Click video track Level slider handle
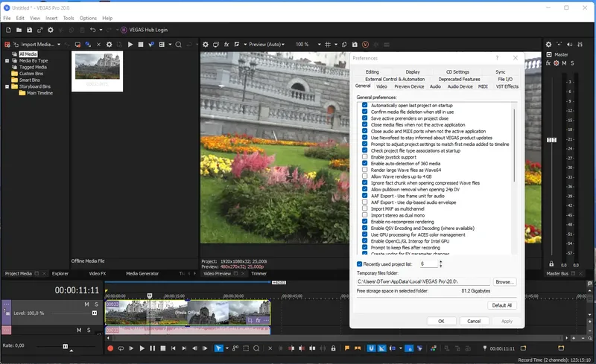Image resolution: width=596 pixels, height=364 pixels. click(94, 313)
